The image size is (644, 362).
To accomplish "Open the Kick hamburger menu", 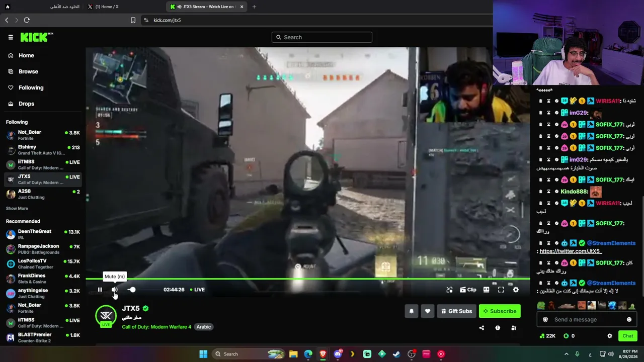I will point(11,37).
